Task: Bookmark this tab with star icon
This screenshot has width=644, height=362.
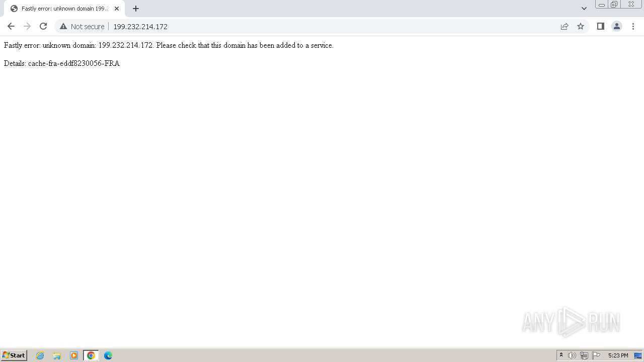Action: (x=581, y=26)
